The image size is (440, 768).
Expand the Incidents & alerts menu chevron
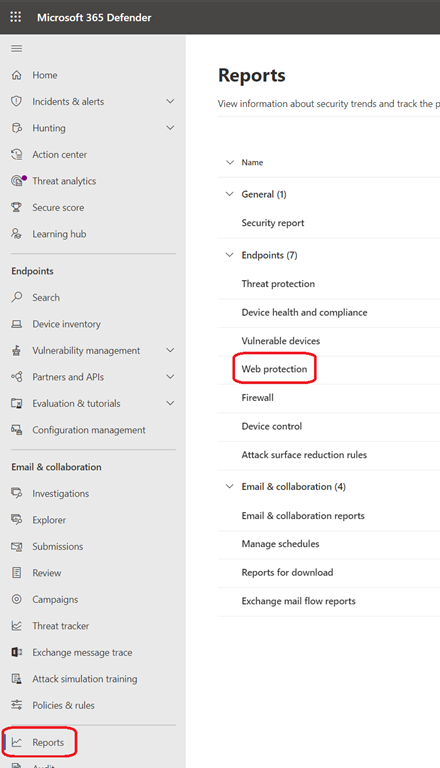170,101
